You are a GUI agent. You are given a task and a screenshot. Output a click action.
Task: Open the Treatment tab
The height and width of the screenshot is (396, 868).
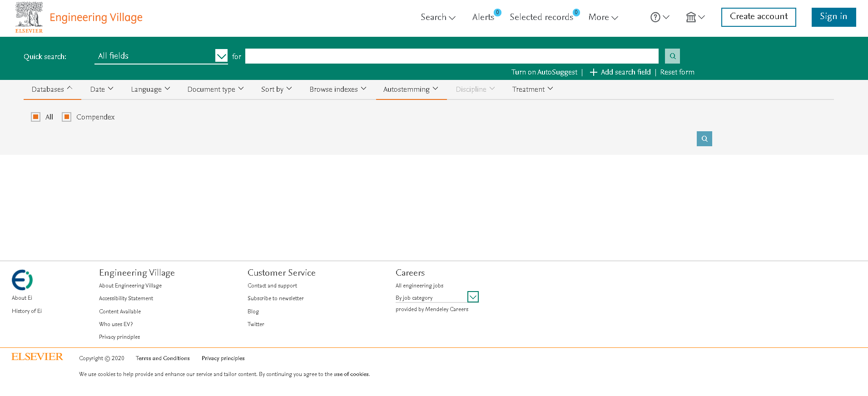pos(532,89)
